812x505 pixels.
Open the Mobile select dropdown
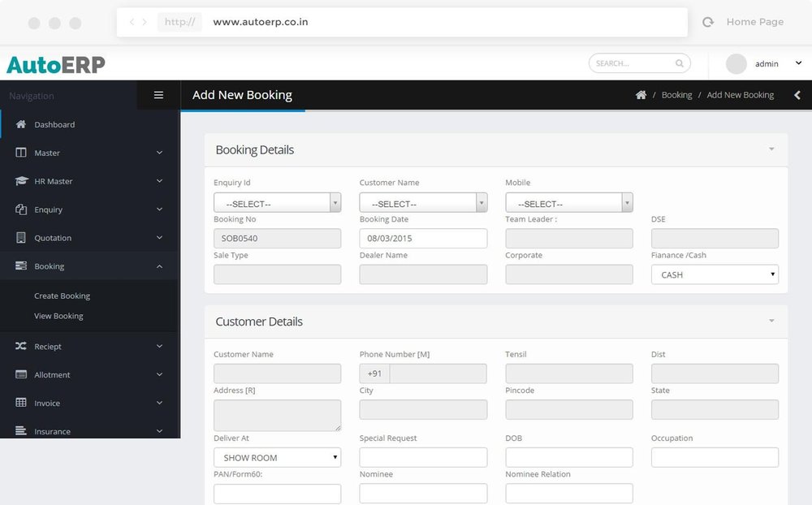569,202
